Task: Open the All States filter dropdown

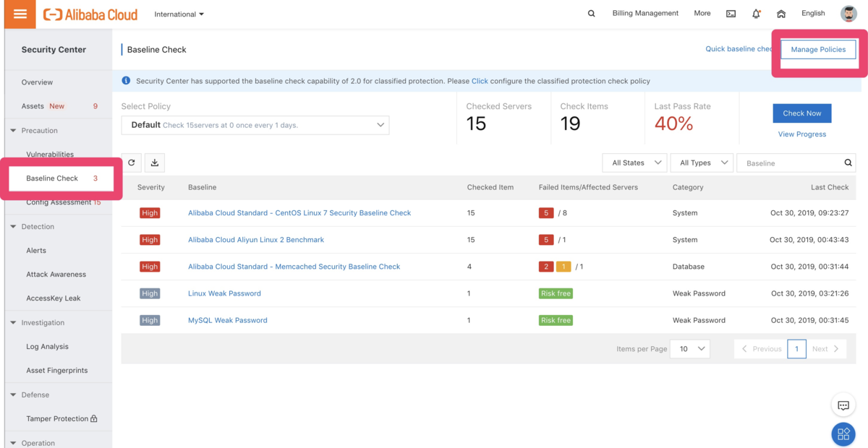Action: [x=634, y=163]
